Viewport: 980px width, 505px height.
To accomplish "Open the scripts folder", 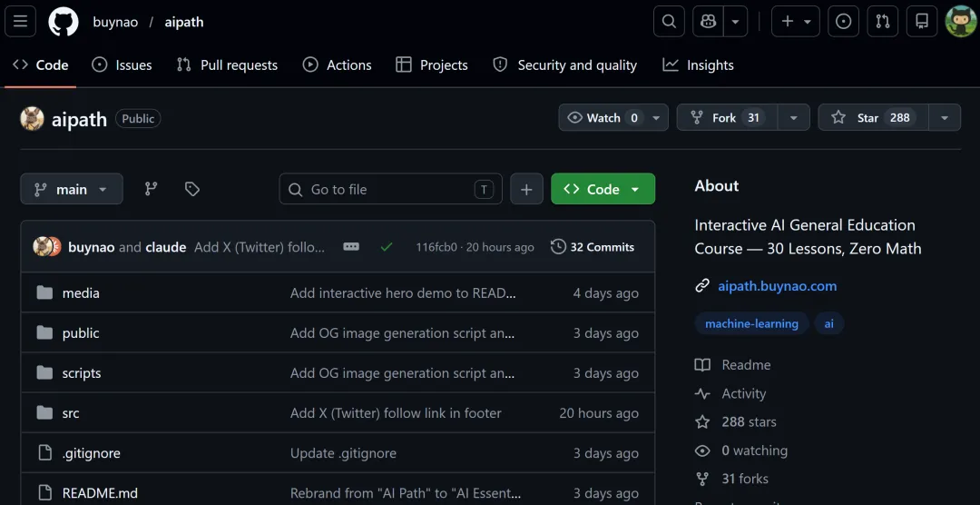I will 82,373.
